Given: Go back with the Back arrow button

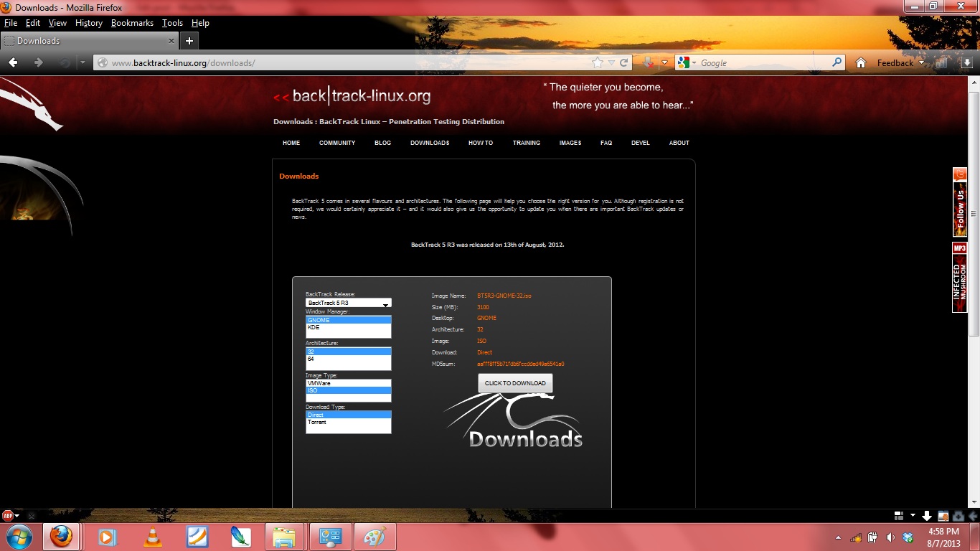Looking at the screenshot, I should [13, 63].
